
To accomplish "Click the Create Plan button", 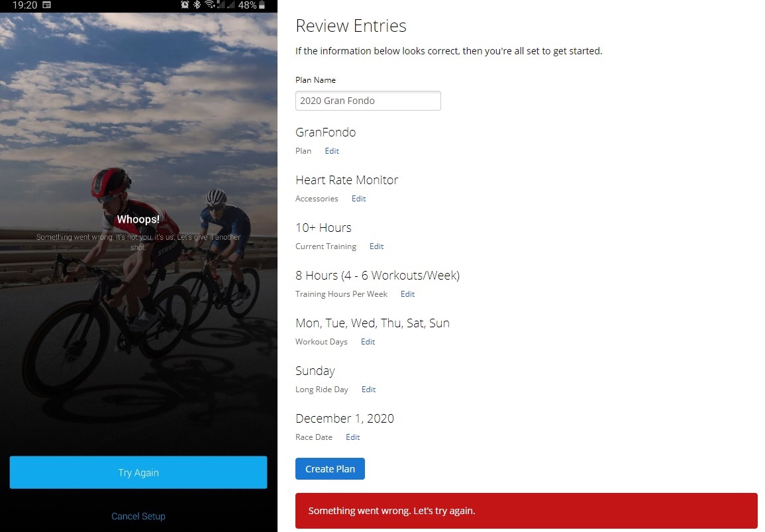I will (x=330, y=468).
